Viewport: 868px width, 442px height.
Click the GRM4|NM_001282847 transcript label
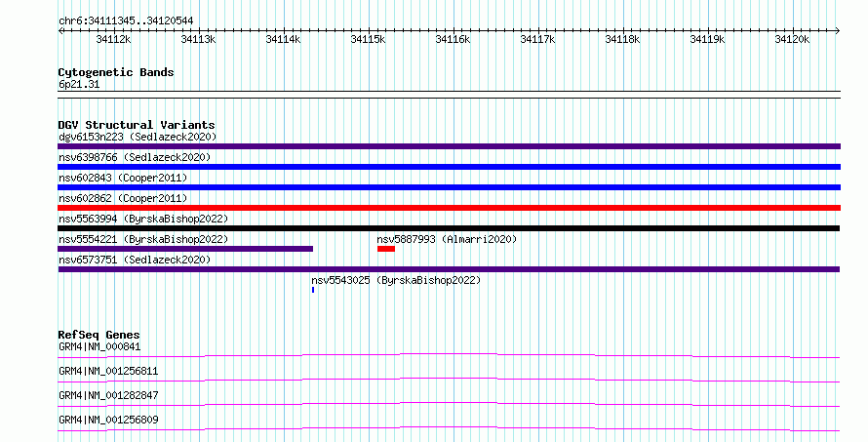[x=108, y=395]
